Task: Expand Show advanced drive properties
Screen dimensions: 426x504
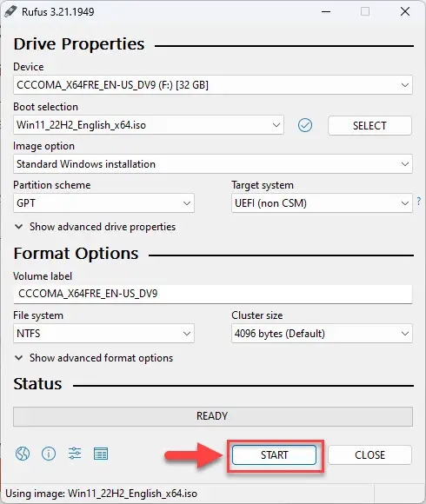Action: pyautogui.click(x=95, y=227)
